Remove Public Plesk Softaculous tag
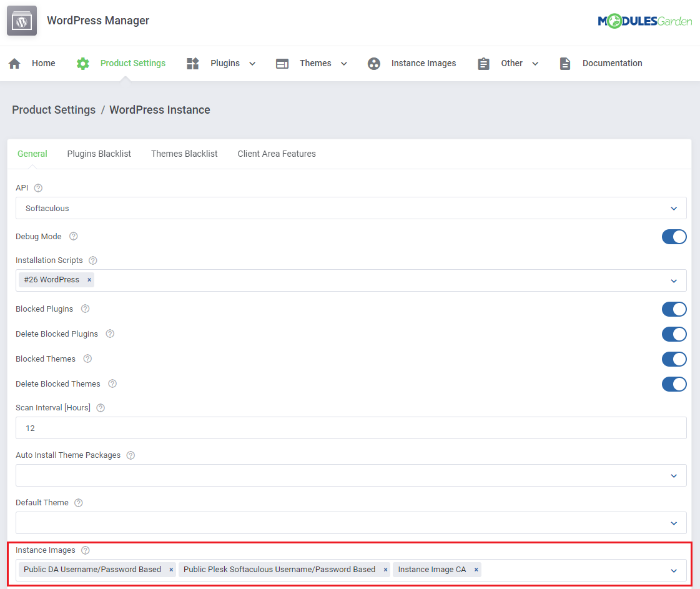Screen dimensions: 700x589 (x=385, y=570)
